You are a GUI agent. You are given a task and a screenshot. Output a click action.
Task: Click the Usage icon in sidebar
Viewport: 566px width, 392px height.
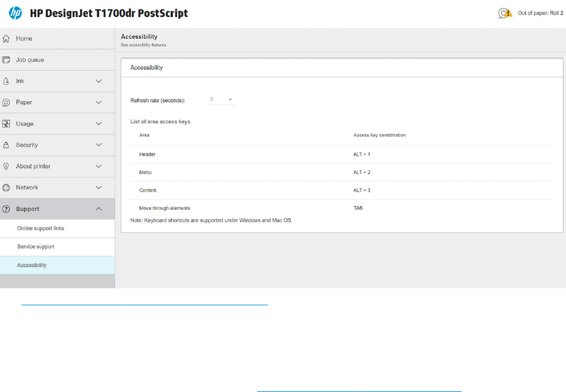point(6,124)
